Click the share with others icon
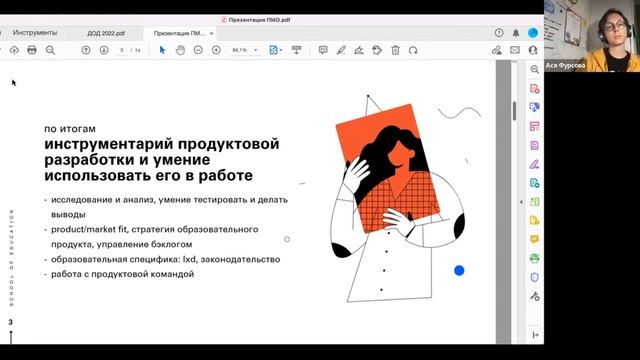Image resolution: width=640 pixels, height=360 pixels. [533, 50]
